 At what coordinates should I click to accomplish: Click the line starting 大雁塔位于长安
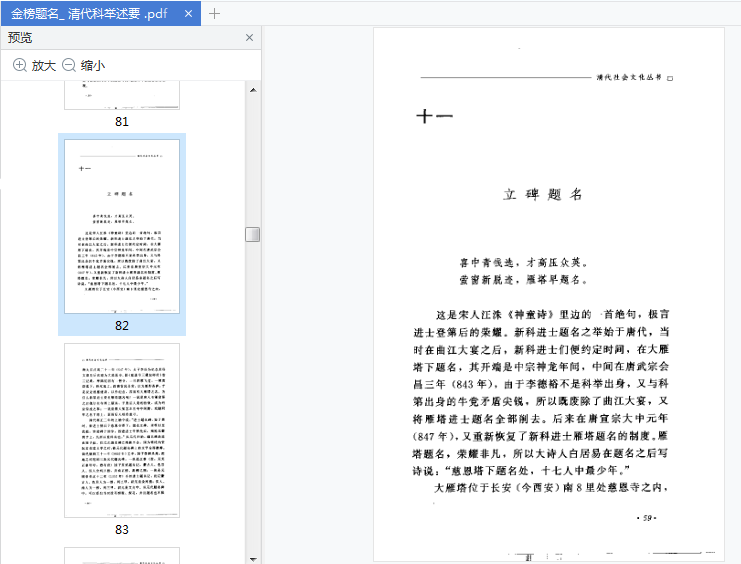click(551, 487)
